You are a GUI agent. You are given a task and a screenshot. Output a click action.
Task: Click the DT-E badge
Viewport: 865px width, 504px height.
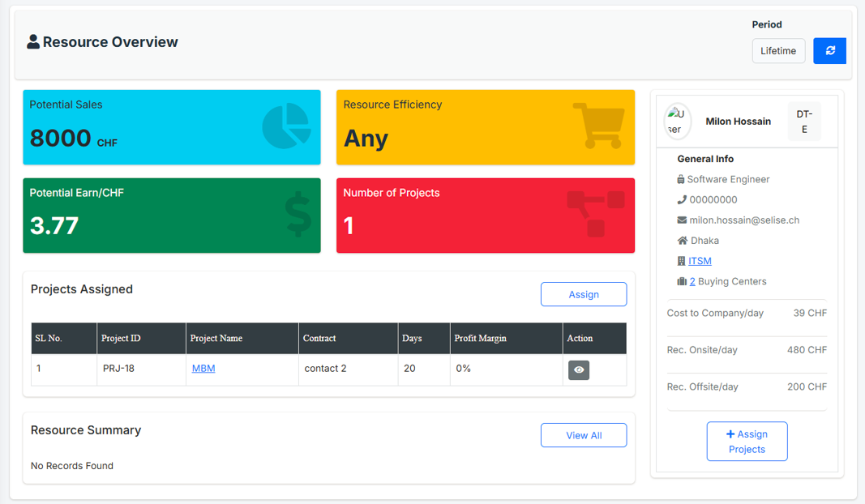pyautogui.click(x=804, y=122)
